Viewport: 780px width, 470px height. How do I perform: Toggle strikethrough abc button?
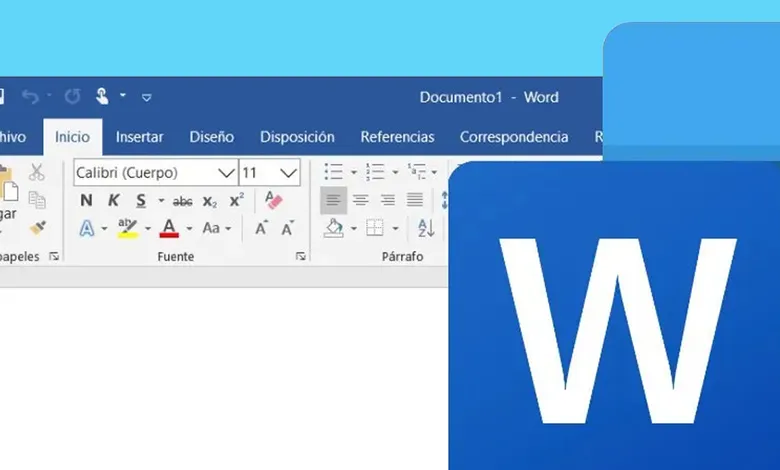click(x=183, y=201)
